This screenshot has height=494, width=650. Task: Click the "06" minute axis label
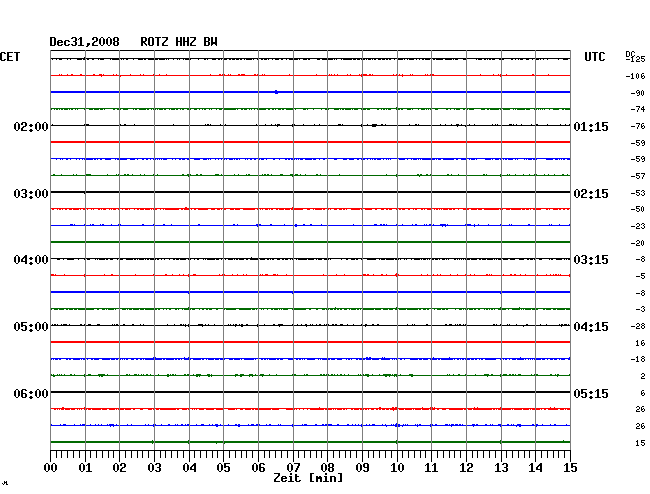[x=258, y=468]
